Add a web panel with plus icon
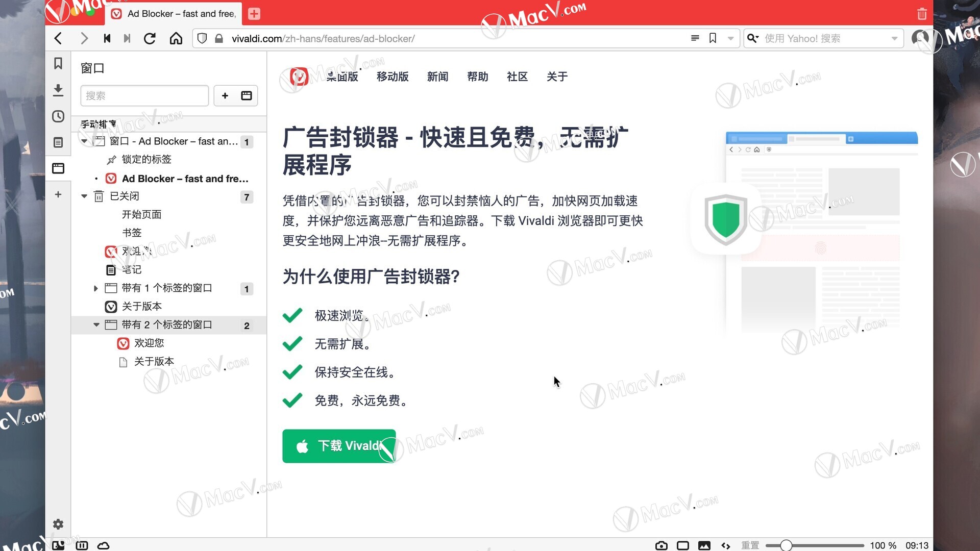 pyautogui.click(x=58, y=194)
